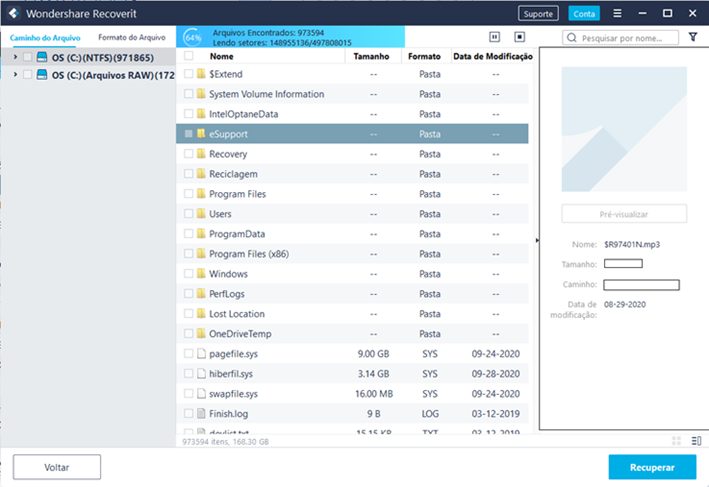The width and height of the screenshot is (709, 487).
Task: Collapse the preview panel with side arrow
Action: 537,240
